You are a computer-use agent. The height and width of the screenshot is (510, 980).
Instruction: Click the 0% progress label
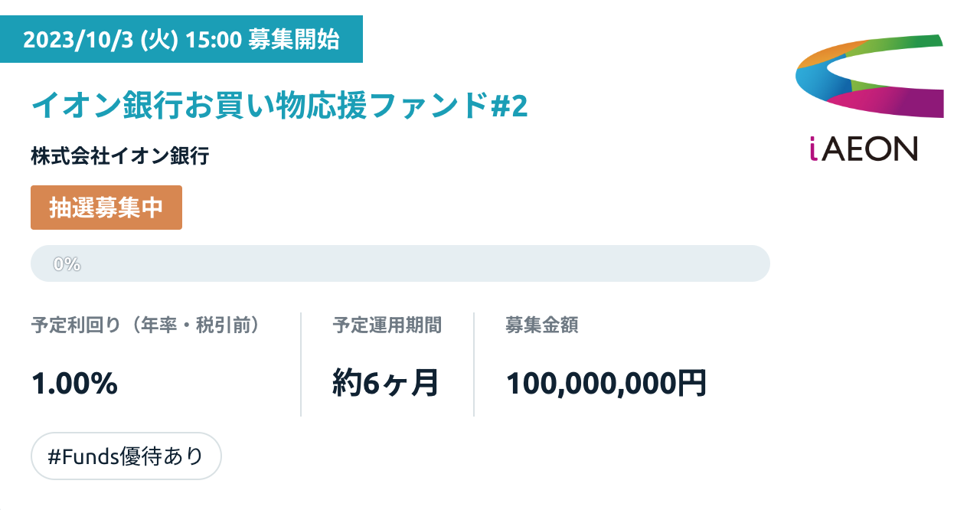67,264
